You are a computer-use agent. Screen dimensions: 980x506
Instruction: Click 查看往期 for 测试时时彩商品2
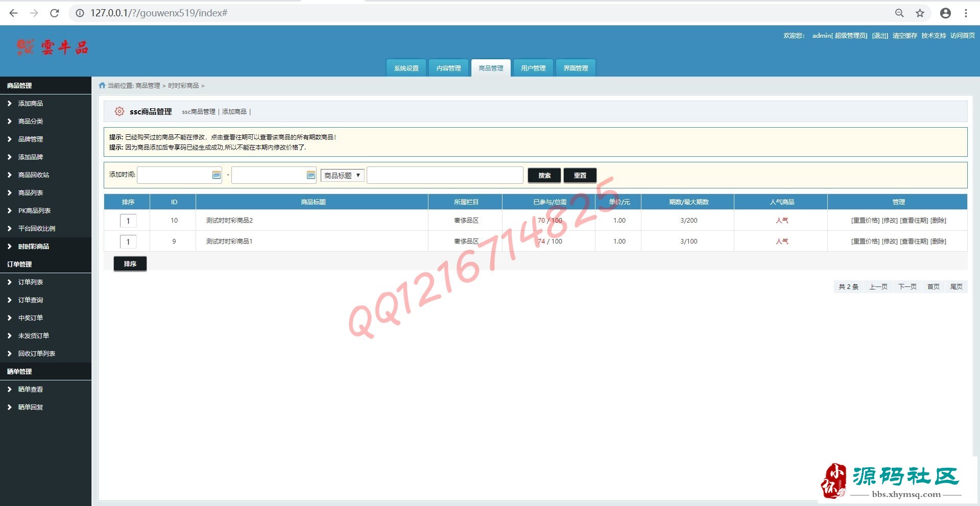click(x=914, y=220)
